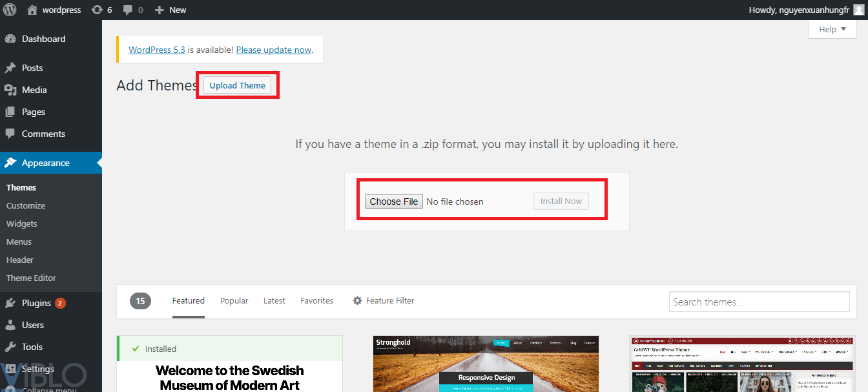Click the Add Themes heading text
Screen dimensions: 868x392
pyautogui.click(x=157, y=85)
